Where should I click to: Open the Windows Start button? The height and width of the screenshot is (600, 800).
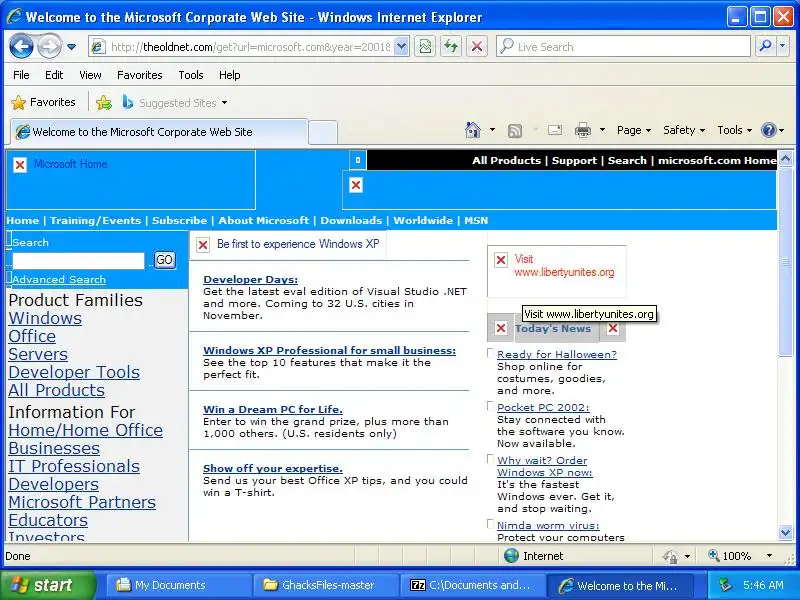click(x=48, y=585)
